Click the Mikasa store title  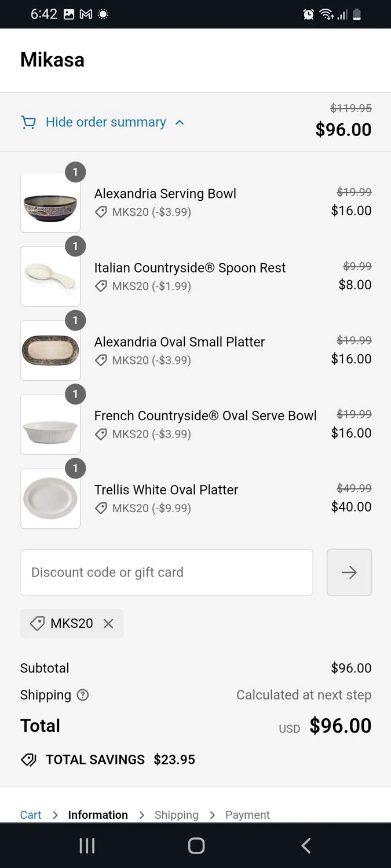[52, 60]
